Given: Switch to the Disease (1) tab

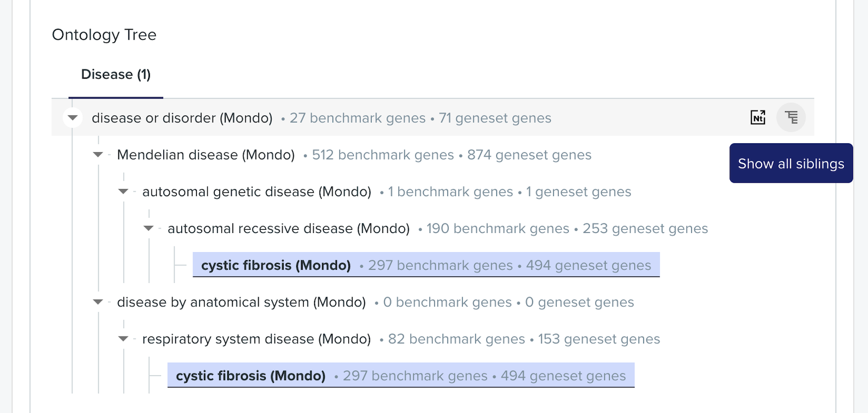Looking at the screenshot, I should [116, 74].
